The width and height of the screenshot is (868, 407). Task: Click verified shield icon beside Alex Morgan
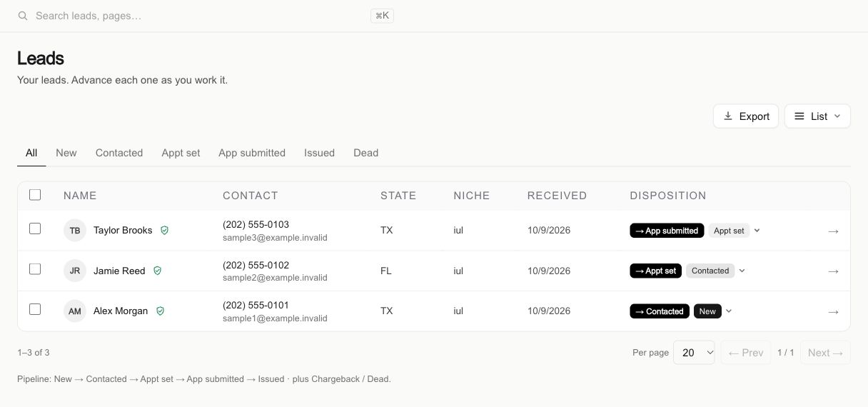[161, 311]
